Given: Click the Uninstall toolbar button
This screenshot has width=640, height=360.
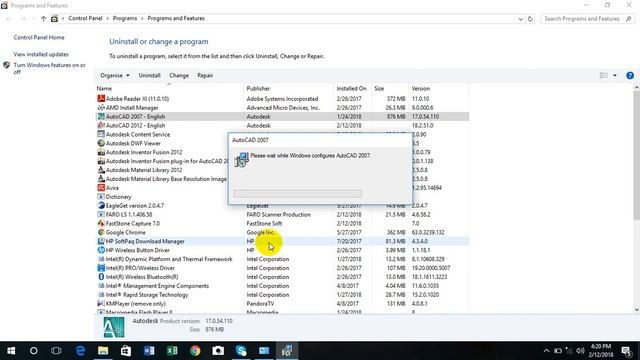Looking at the screenshot, I should pyautogui.click(x=149, y=76).
